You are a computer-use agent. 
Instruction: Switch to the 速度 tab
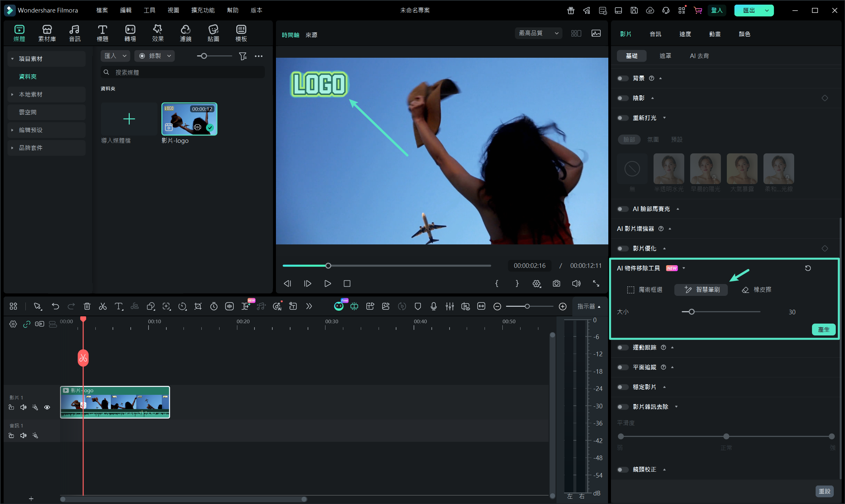click(685, 34)
